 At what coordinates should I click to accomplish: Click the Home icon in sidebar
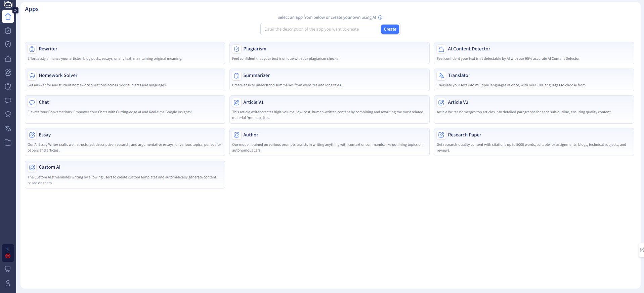click(x=8, y=16)
